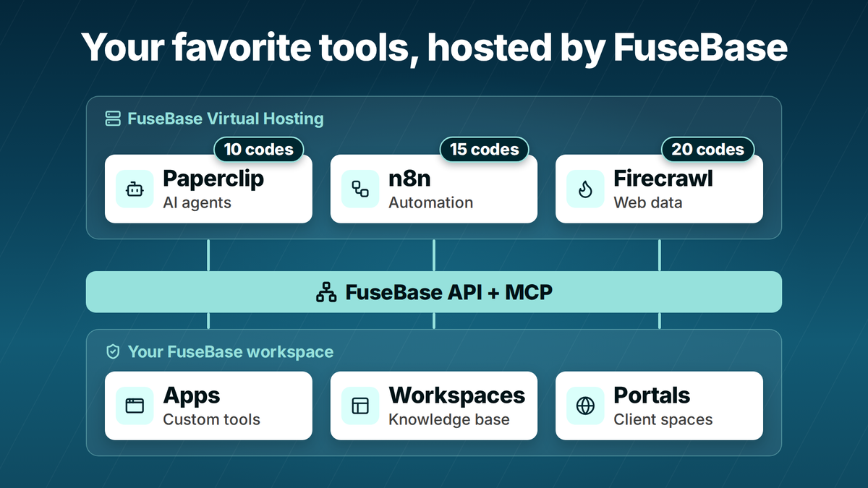Click the Portals globe icon
The image size is (868, 488).
pyautogui.click(x=585, y=406)
